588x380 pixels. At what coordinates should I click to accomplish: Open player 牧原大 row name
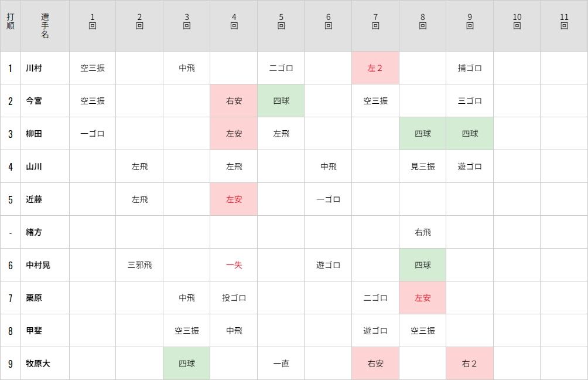(38, 364)
